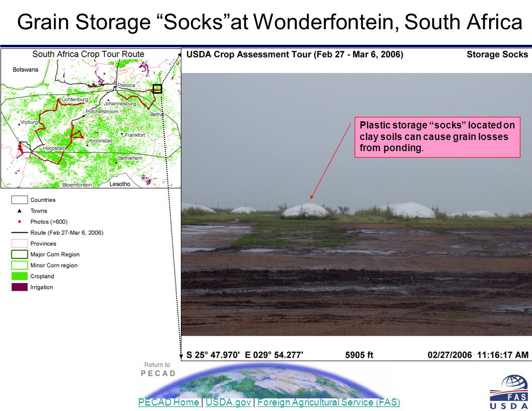This screenshot has height=411, width=532.
Task: Click the Provinces legend box
Action: click(x=19, y=243)
